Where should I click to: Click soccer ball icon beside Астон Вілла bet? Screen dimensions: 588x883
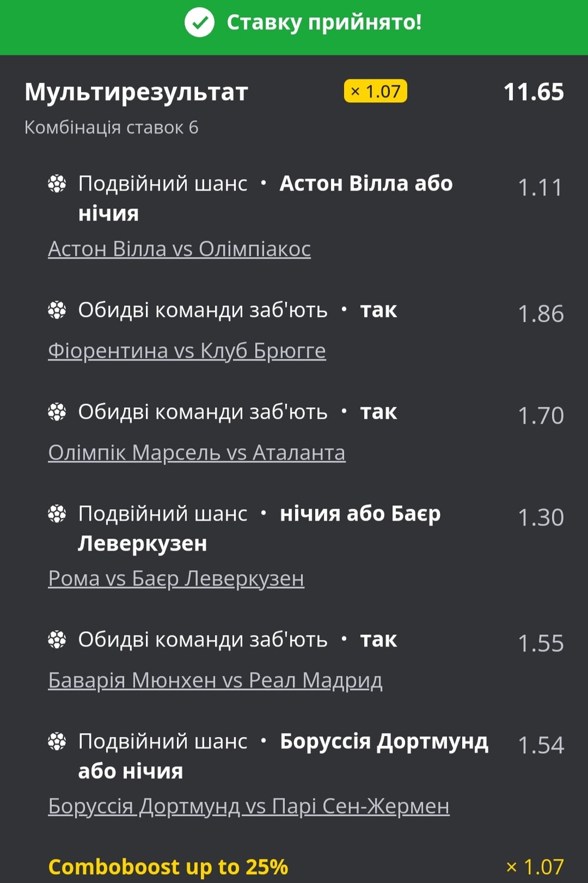57,184
